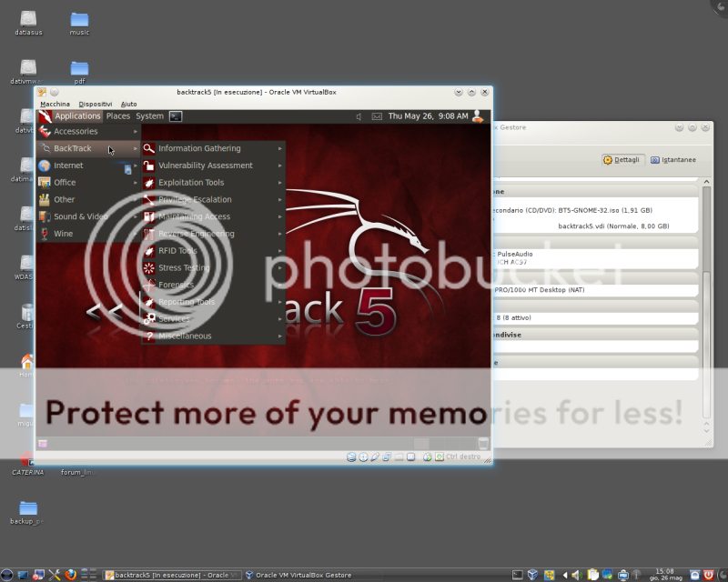
Task: Click the hard disk indicator in VM status bar
Action: pyautogui.click(x=351, y=457)
